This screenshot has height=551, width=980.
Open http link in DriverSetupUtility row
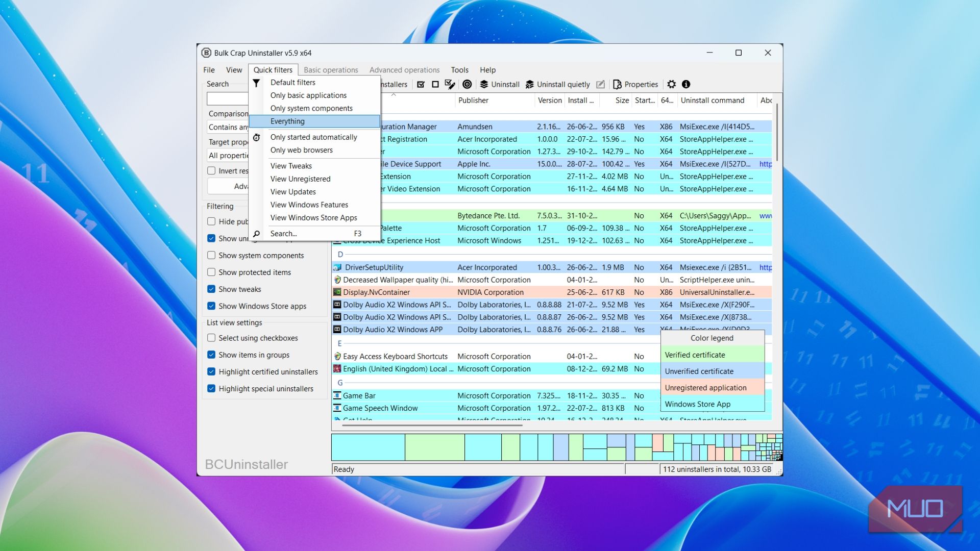pyautogui.click(x=765, y=267)
